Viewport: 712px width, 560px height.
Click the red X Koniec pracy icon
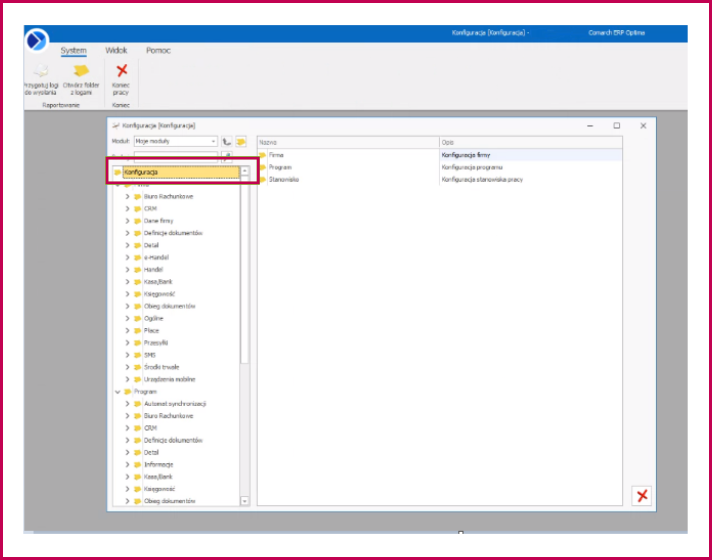121,71
